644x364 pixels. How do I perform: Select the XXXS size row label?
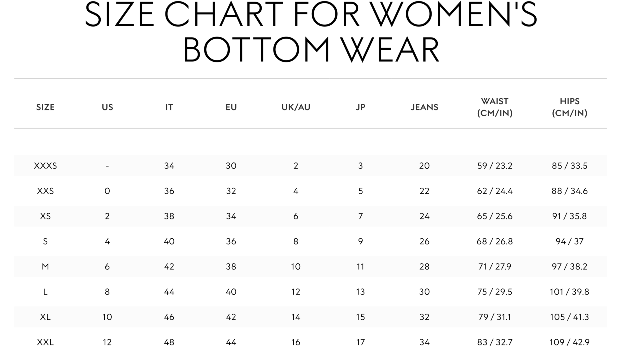(x=45, y=166)
